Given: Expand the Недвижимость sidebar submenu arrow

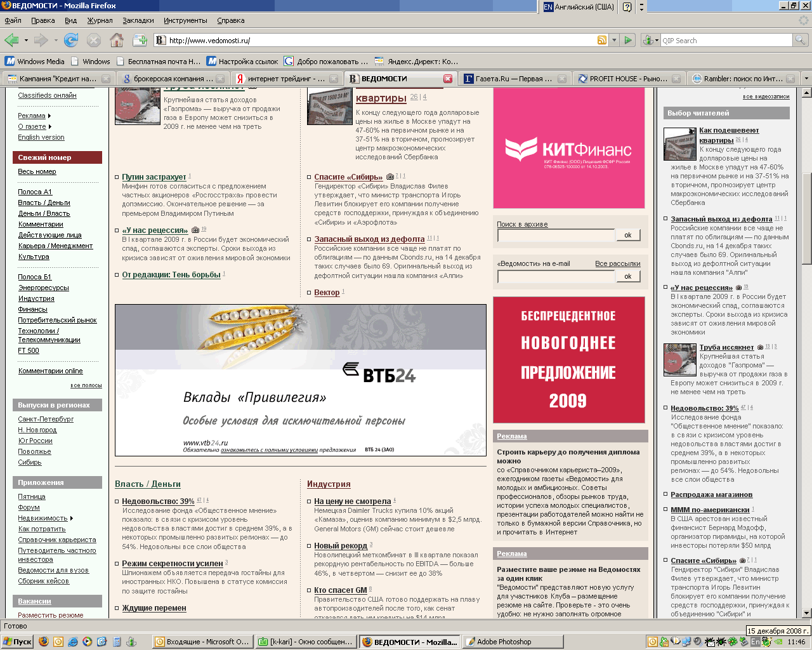Looking at the screenshot, I should click(72, 519).
